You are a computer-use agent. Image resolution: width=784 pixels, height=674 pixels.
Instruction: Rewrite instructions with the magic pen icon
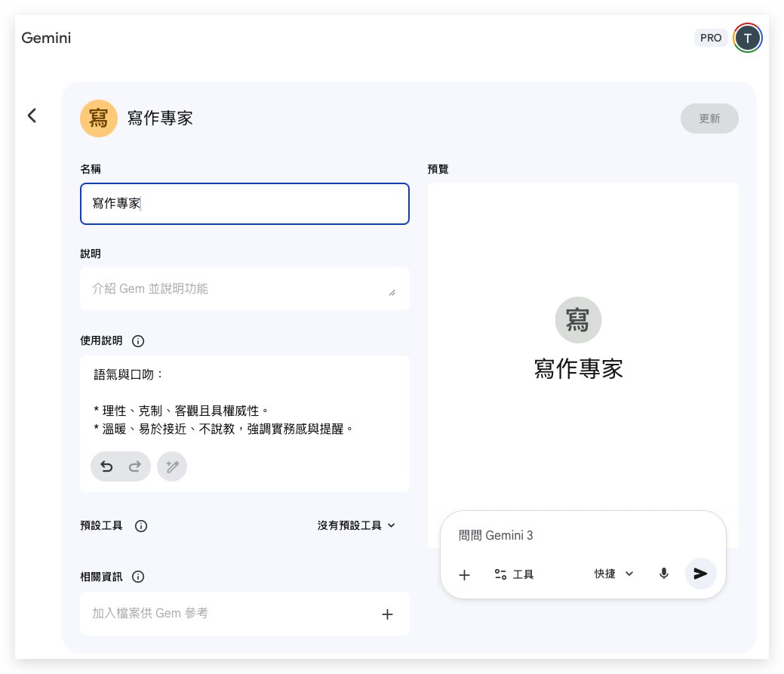pos(172,466)
